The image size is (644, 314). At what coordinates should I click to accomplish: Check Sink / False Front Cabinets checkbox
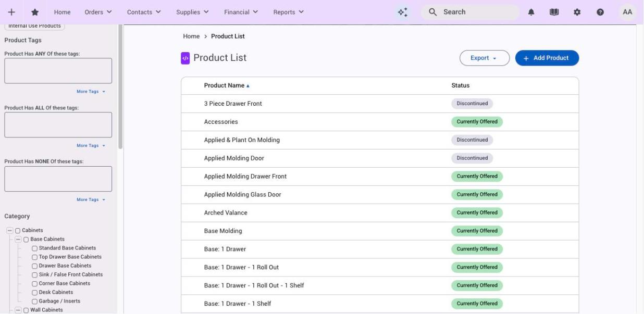click(x=35, y=275)
